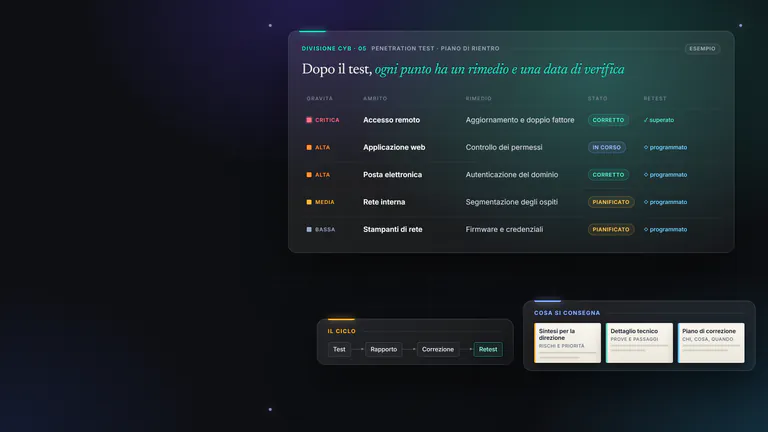Click the red CRITICA severity square
The height and width of the screenshot is (432, 768).
309,120
